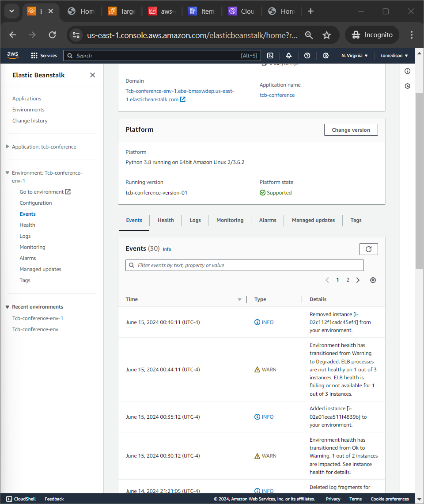Open the tomedison account dropdown

point(394,56)
